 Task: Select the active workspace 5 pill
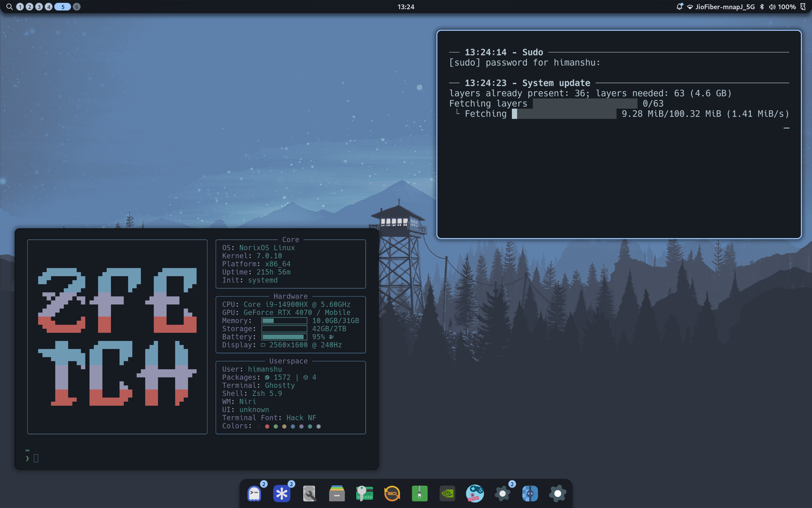click(x=63, y=7)
